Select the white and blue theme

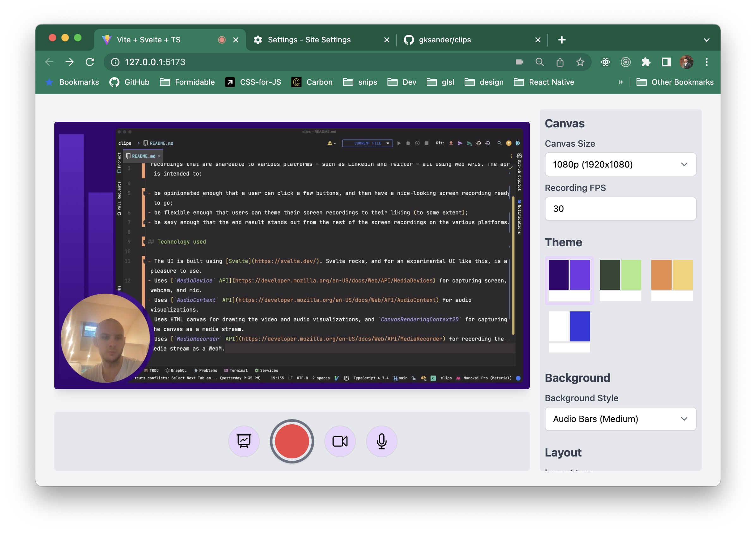coord(569,331)
